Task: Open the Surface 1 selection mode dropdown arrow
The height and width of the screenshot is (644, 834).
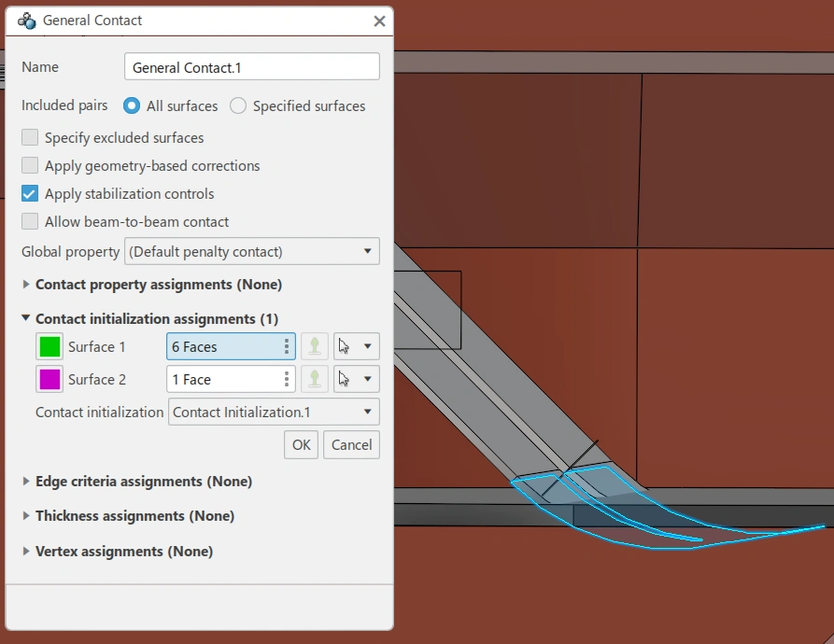Action: 368,346
